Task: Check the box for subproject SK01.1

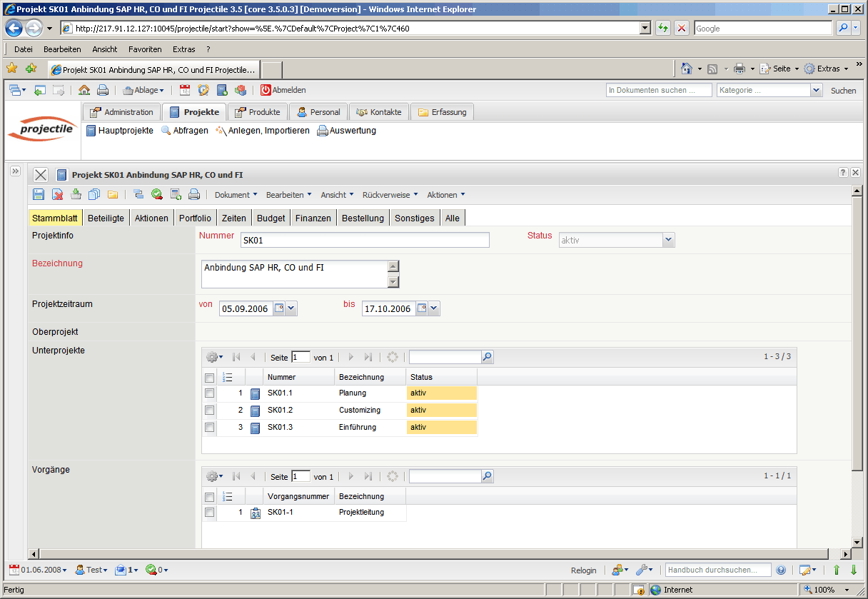Action: point(209,393)
